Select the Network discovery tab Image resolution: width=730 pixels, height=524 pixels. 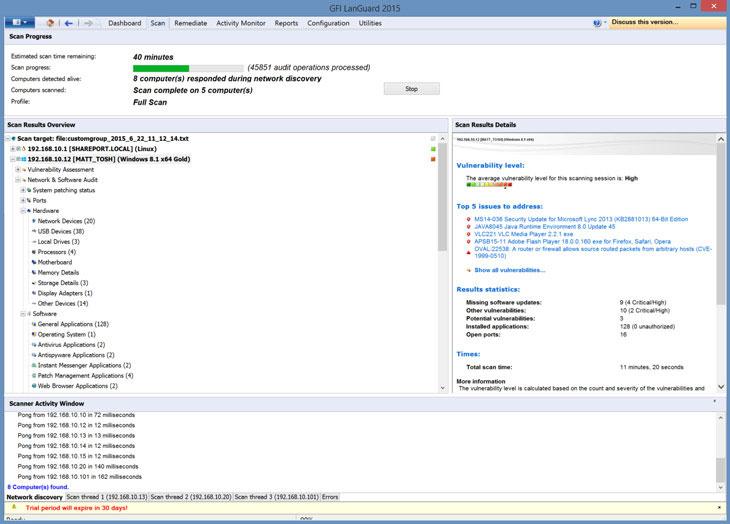click(34, 497)
